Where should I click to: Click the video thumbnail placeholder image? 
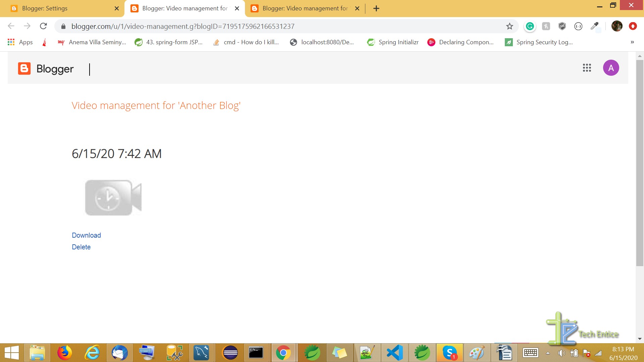coord(113,197)
